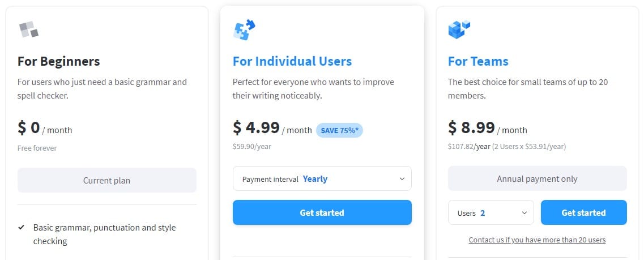Expand the Users count dropdown
Screen dimensions: 644x260
(x=491, y=213)
